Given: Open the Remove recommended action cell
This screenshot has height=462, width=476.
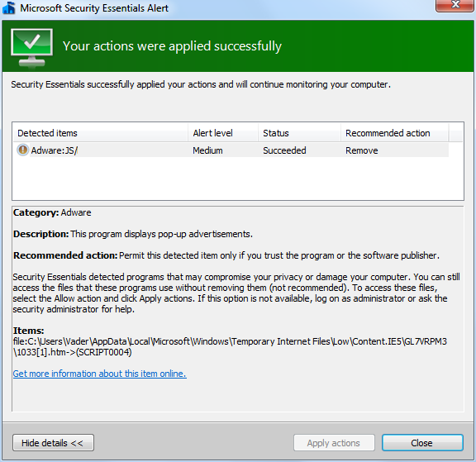Looking at the screenshot, I should click(x=362, y=150).
